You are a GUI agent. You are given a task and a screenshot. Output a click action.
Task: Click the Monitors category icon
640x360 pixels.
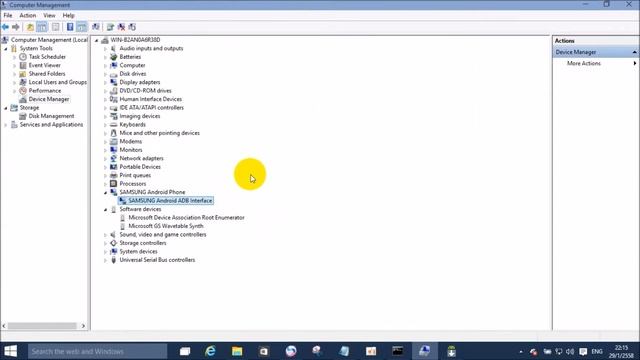(113, 150)
